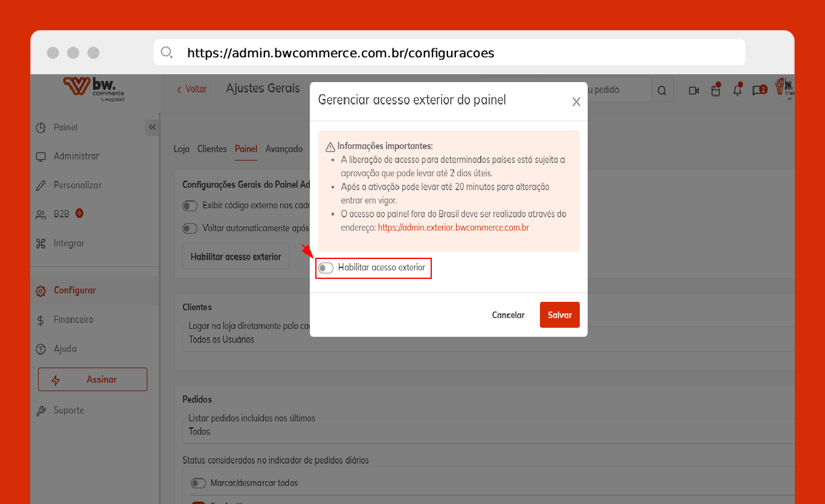
Task: Open Ajuda in the sidebar
Action: point(56,349)
